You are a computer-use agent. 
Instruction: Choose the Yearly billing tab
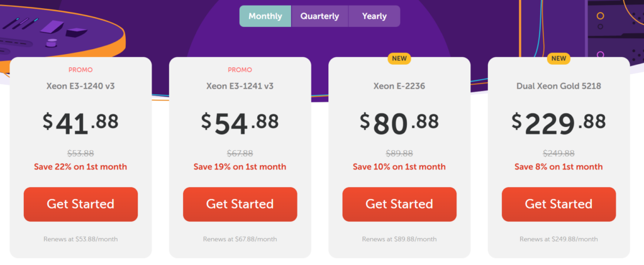click(374, 16)
